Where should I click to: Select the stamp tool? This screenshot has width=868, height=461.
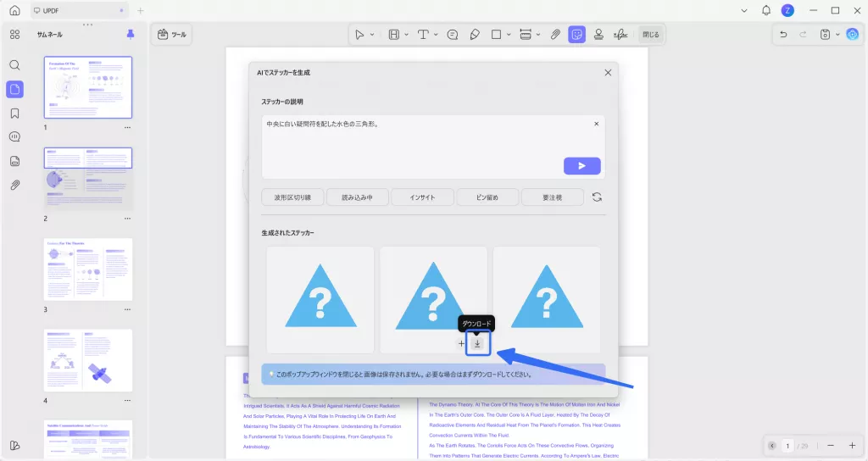click(598, 34)
